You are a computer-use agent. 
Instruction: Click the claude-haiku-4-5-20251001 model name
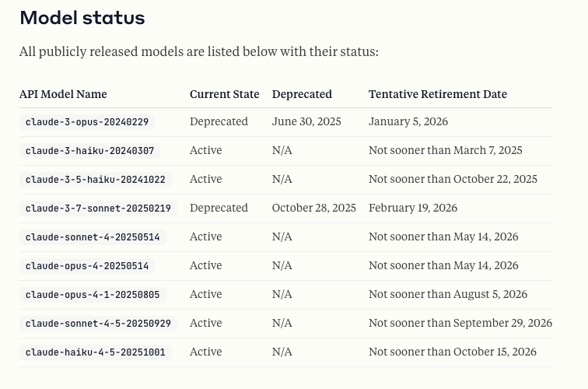tap(95, 352)
